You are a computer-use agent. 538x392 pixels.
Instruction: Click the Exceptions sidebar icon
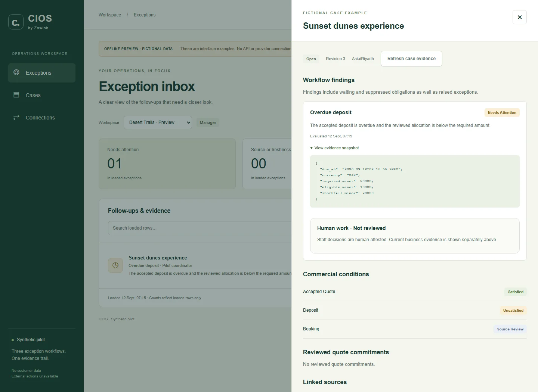coord(16,72)
